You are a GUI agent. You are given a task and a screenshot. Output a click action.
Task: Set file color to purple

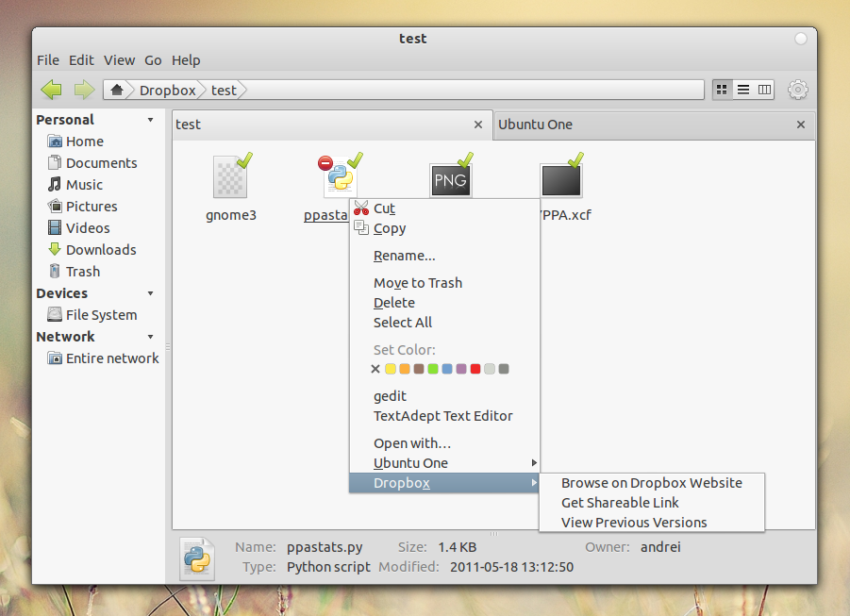[x=461, y=369]
